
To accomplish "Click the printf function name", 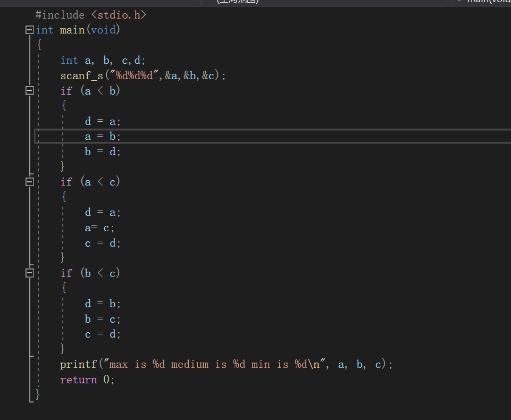I will 79,364.
